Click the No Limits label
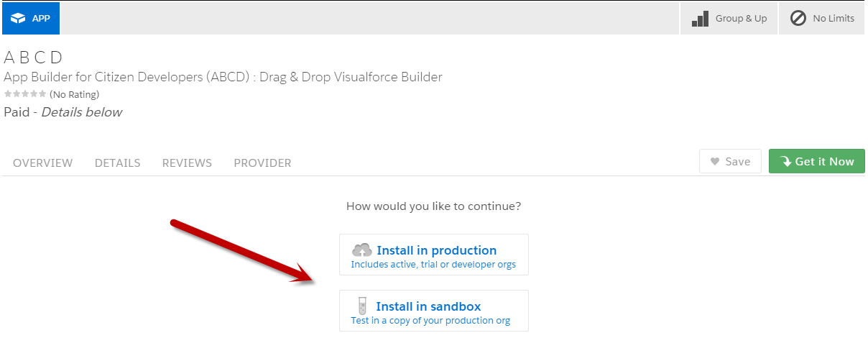 834,19
